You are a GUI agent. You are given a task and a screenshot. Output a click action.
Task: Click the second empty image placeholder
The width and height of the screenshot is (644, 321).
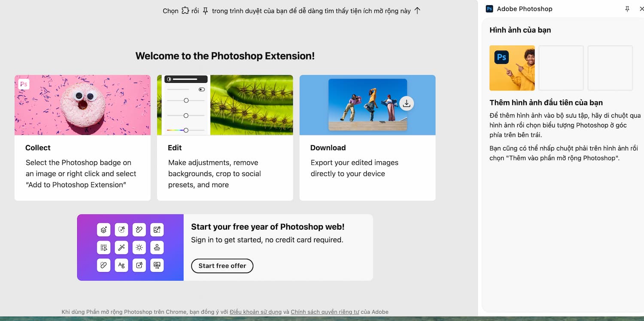[x=561, y=68]
